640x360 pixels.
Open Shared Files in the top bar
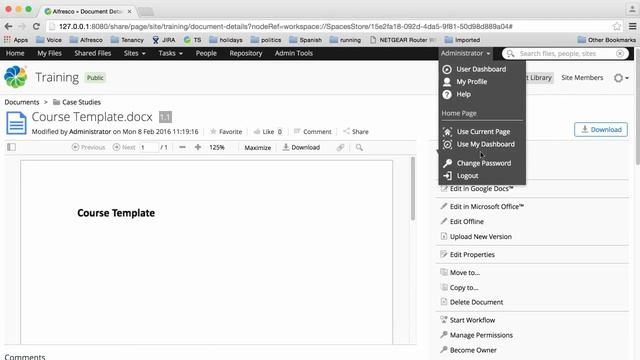click(93, 53)
